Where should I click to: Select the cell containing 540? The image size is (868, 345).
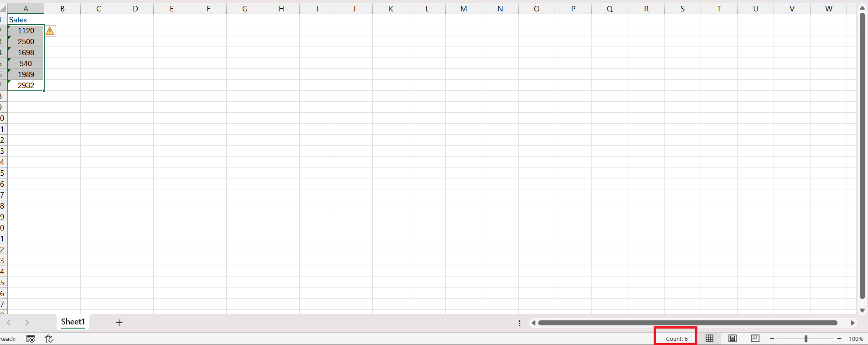[x=26, y=63]
